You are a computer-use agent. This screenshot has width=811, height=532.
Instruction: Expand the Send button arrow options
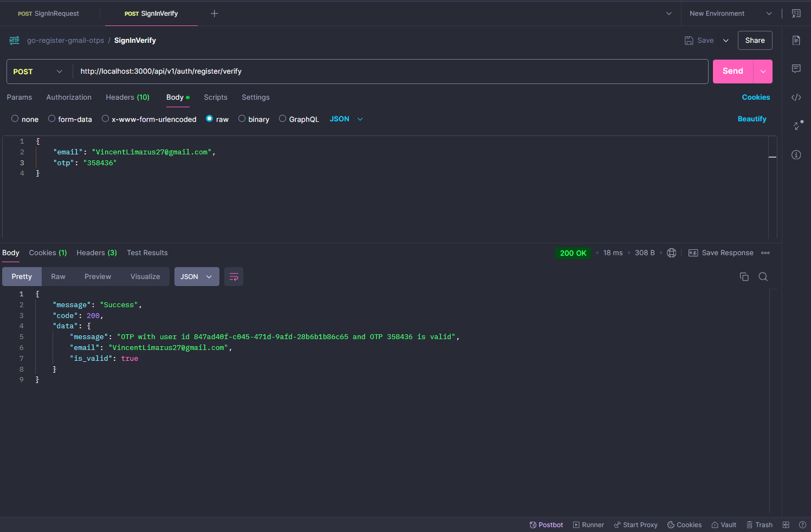pos(763,72)
